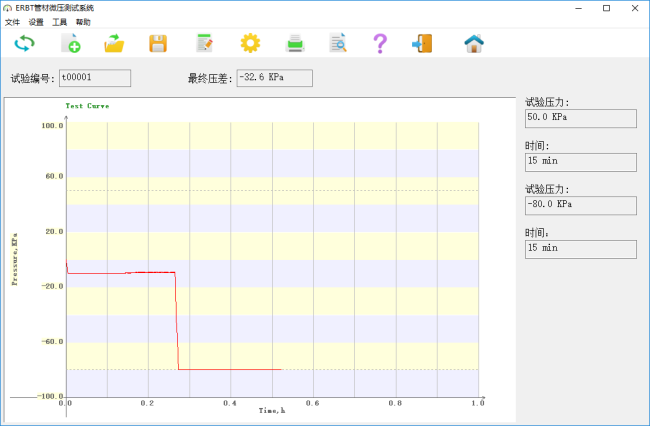
Task: Open the 设置 menu
Action: click(x=36, y=21)
